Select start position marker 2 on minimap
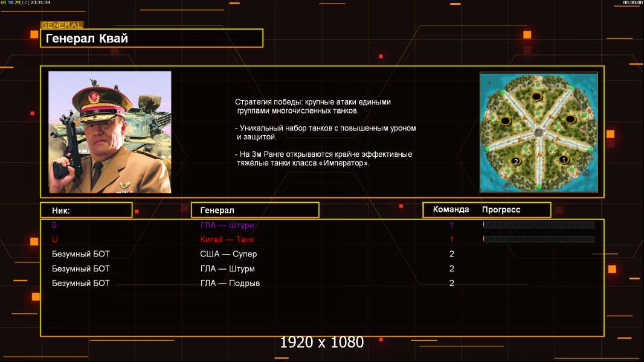This screenshot has width=644, height=362. point(516,161)
